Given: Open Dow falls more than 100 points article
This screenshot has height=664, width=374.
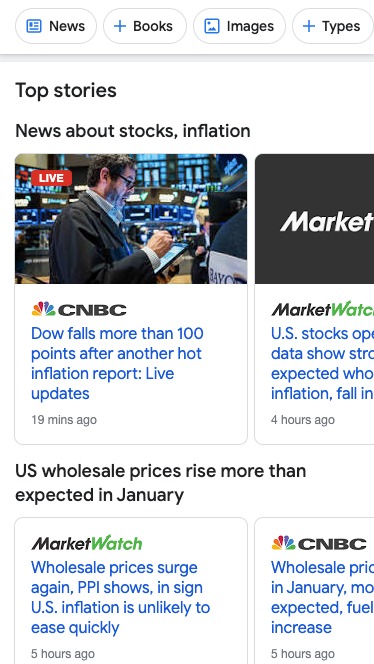Looking at the screenshot, I should pos(117,363).
